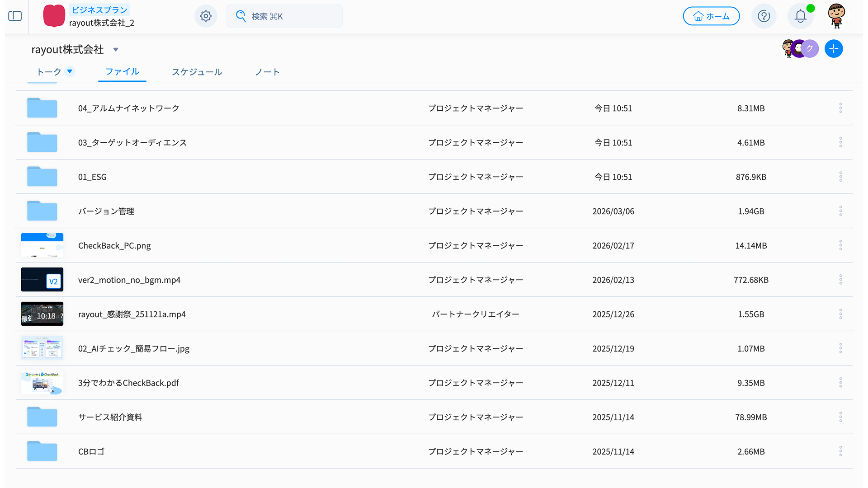868x488 pixels.
Task: Expand the rayout株式会社 project dropdown arrow
Action: 116,50
